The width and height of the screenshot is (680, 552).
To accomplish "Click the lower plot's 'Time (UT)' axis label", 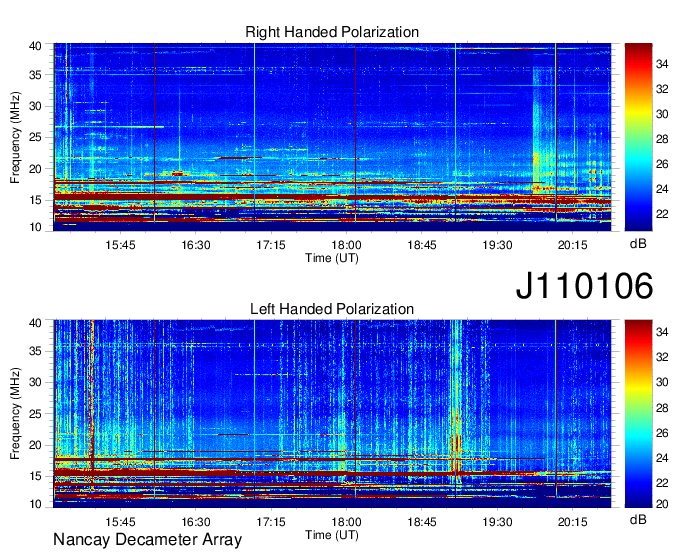I will (x=332, y=535).
